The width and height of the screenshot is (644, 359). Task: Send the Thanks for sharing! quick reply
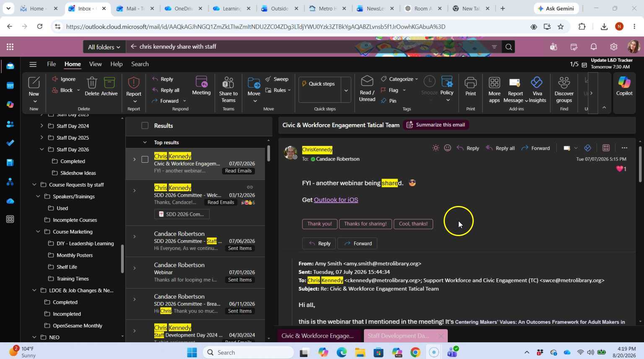pyautogui.click(x=365, y=224)
